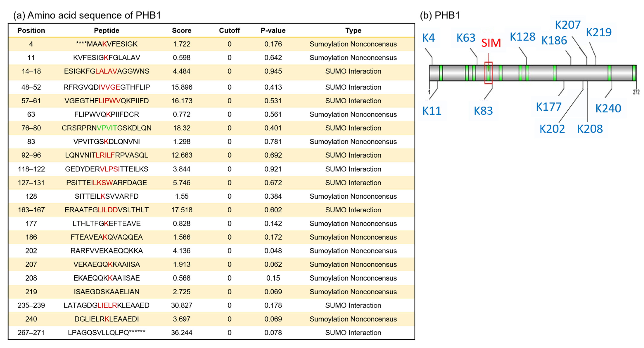This screenshot has height=348, width=644.
Task: Click P-value 0.921
Action: 273,169
